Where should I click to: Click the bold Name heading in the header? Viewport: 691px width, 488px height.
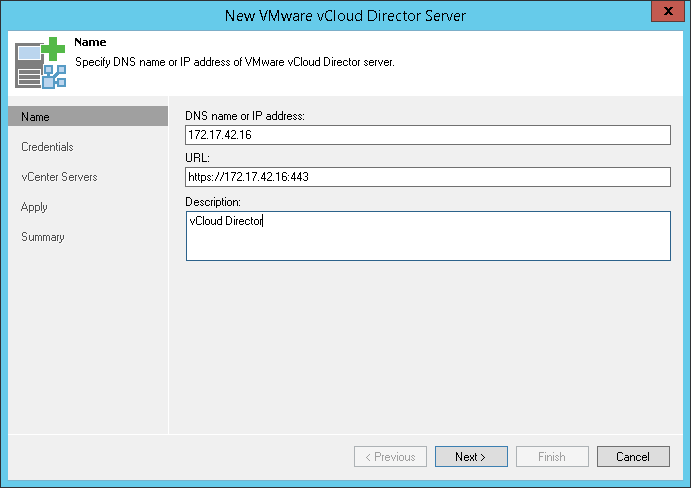[x=90, y=43]
